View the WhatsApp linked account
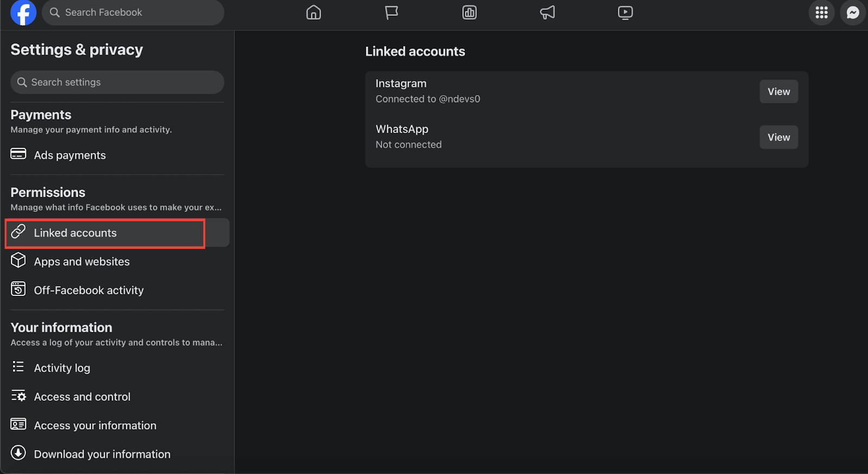 (x=778, y=137)
